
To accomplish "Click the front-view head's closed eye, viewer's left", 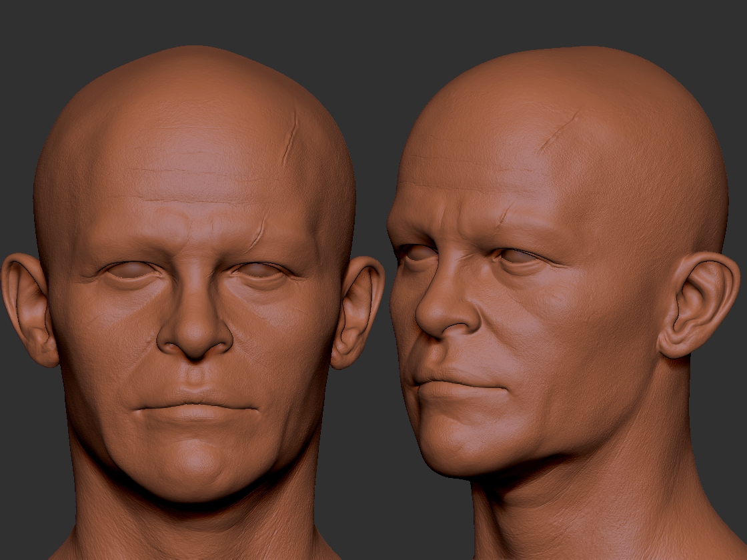I will (129, 271).
